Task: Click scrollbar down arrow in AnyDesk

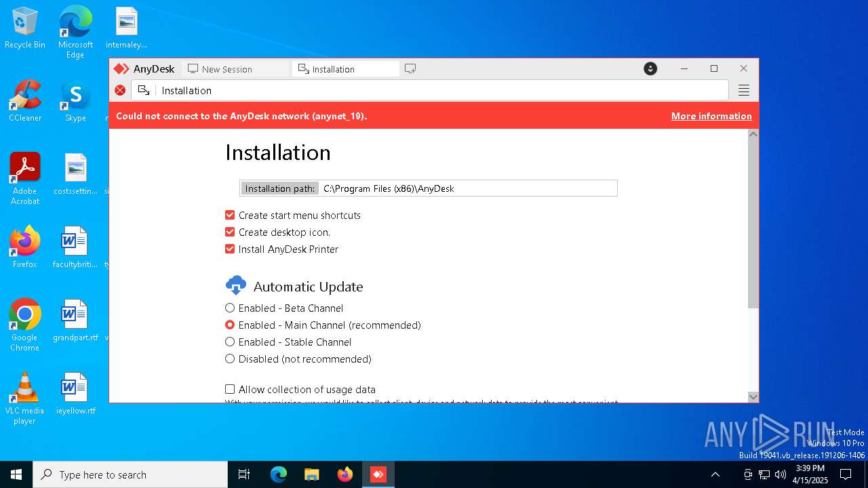Action: pyautogui.click(x=753, y=396)
